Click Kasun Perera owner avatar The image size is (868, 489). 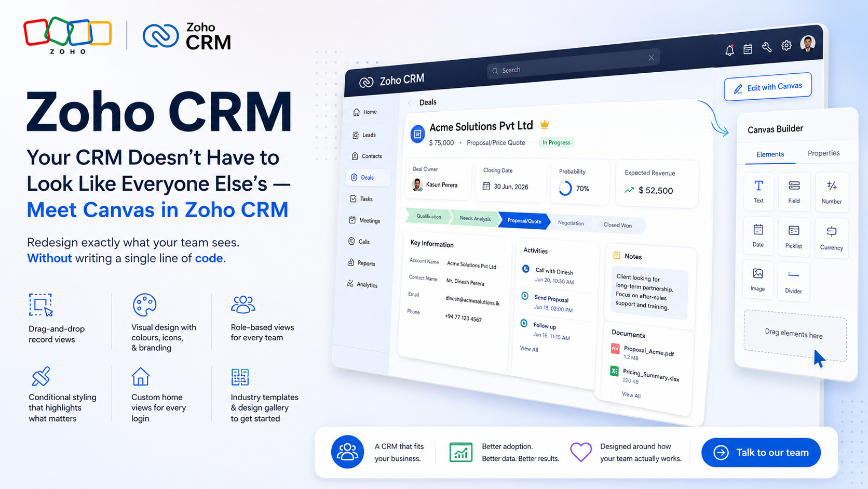(x=417, y=184)
